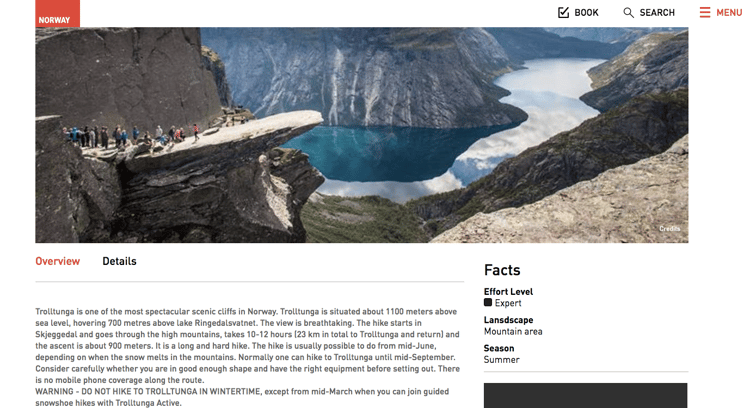Viewport: 750px width, 408px height.
Task: Click the magnifying glass search icon
Action: coord(629,13)
